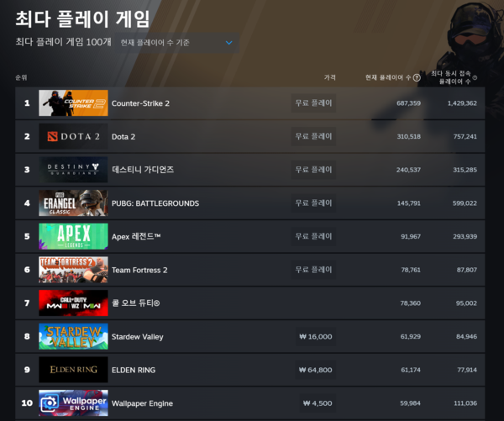This screenshot has width=504, height=421.
Task: Open the Elden Ring thumbnail image
Action: click(73, 370)
